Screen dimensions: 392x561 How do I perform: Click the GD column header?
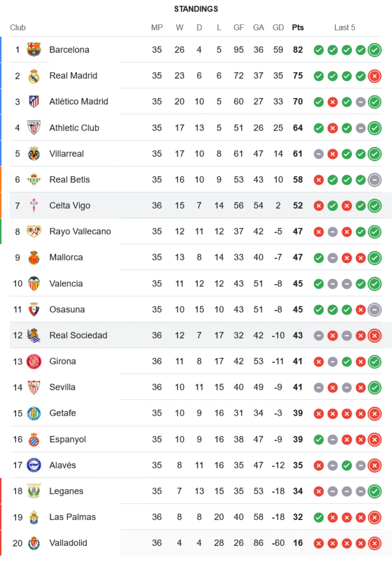pos(278,27)
